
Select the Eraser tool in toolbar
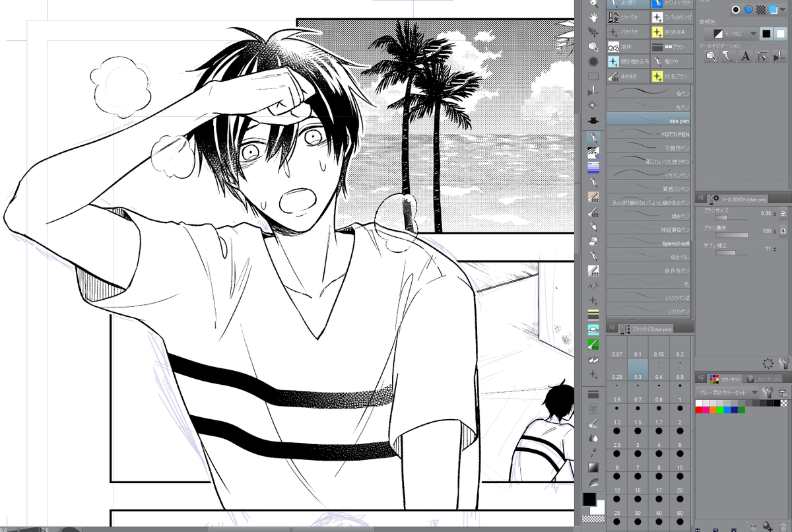coord(593,241)
